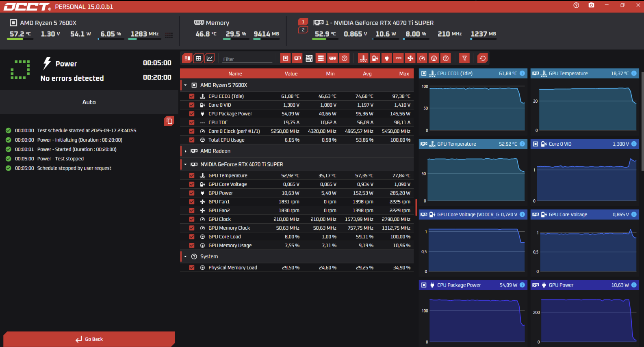Screen dimensions: 644x347
Task: Select the GPU Clock sensor row
Action: [x=297, y=219]
